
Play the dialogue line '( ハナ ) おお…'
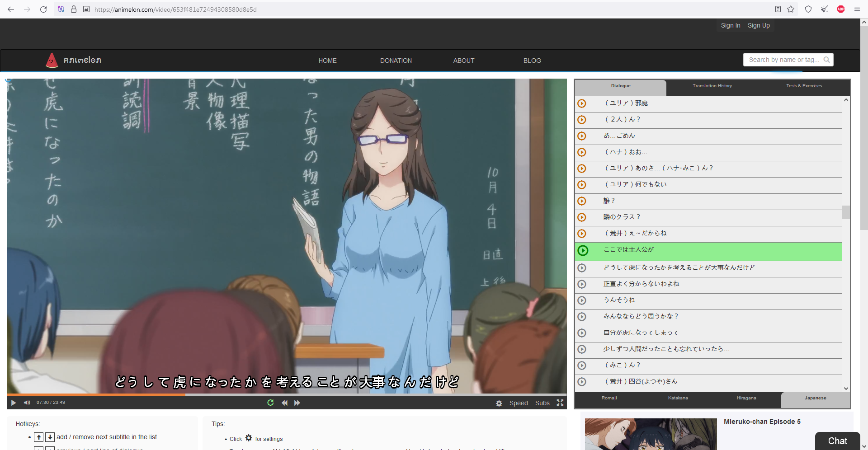[x=582, y=152]
